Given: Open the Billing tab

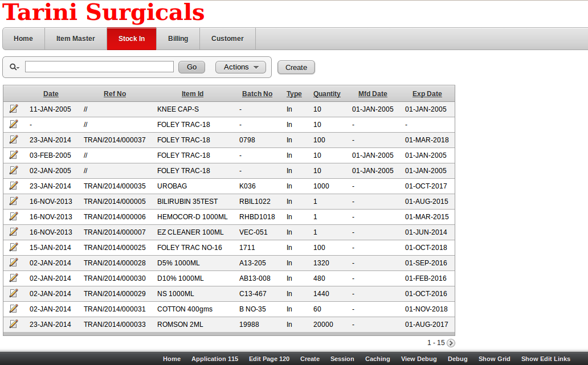Looking at the screenshot, I should coord(178,39).
